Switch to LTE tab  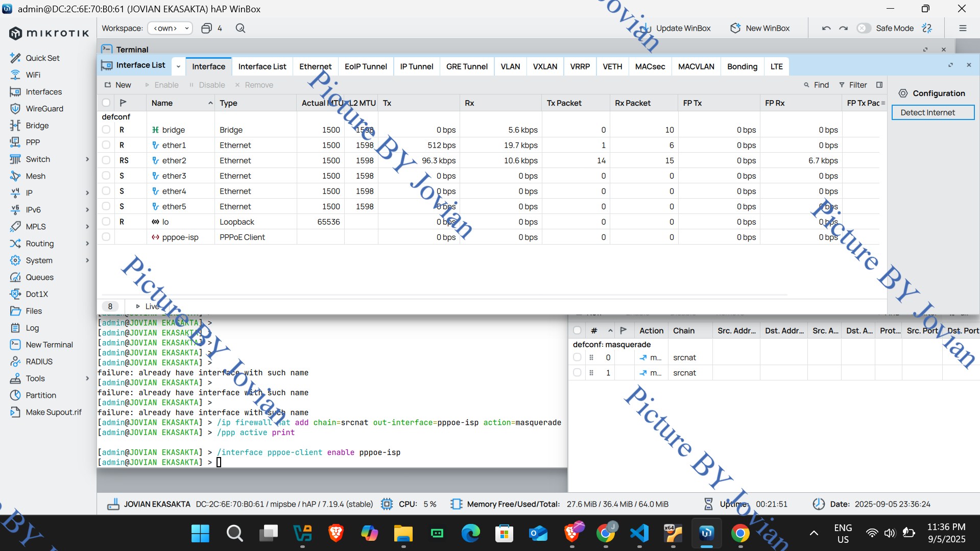[776, 66]
